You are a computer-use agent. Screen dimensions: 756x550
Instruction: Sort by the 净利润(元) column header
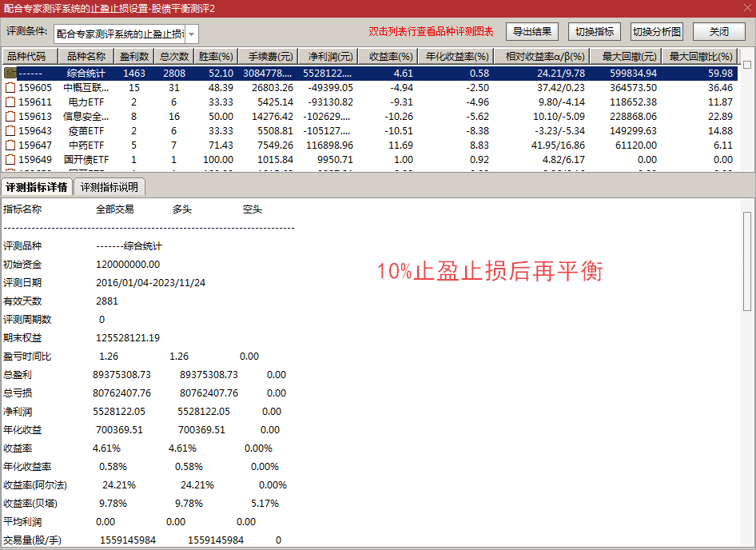point(328,57)
